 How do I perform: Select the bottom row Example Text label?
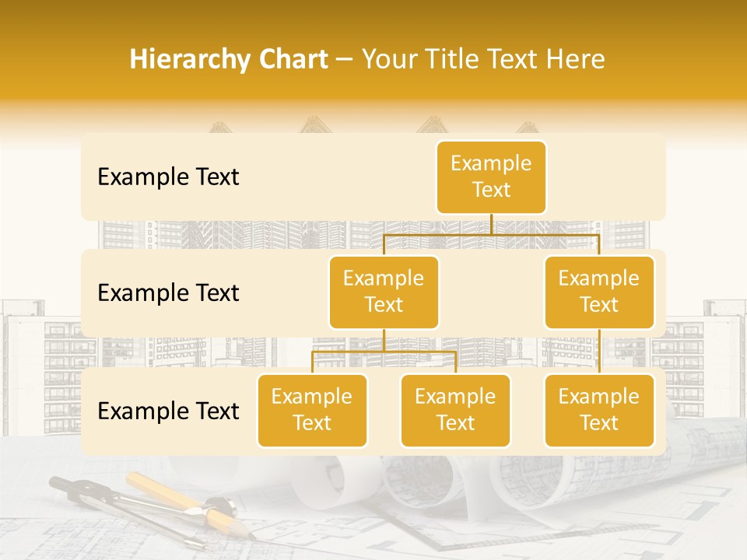[x=168, y=411]
